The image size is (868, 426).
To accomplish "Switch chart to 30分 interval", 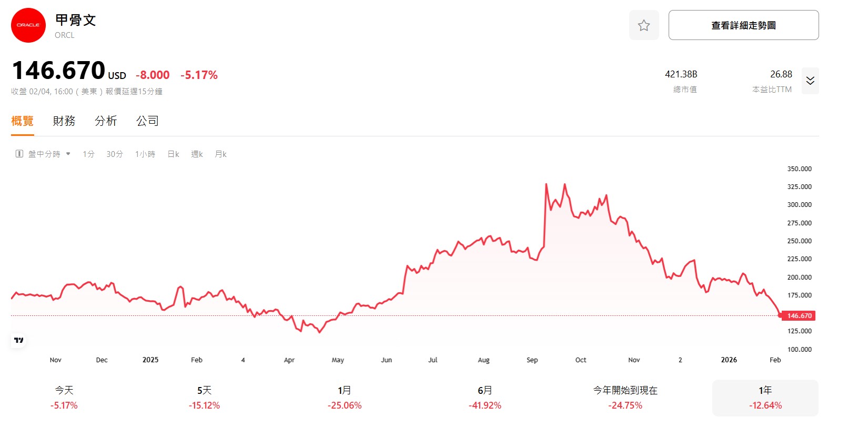I will (115, 154).
